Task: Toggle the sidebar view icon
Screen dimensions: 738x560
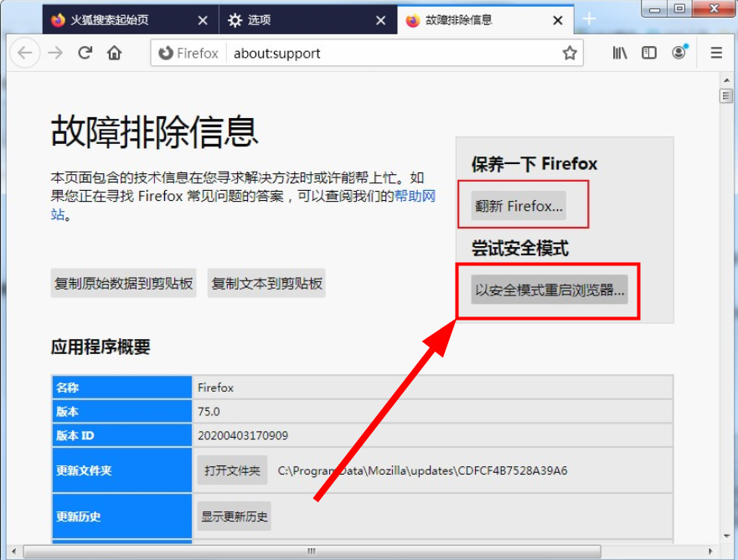Action: (x=648, y=52)
